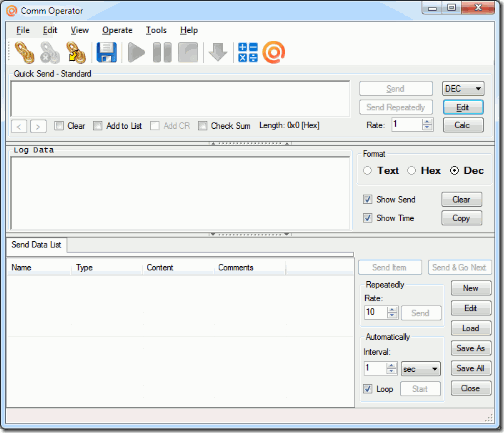Click the Start button next to Loop
This screenshot has width=504, height=433.
(420, 389)
